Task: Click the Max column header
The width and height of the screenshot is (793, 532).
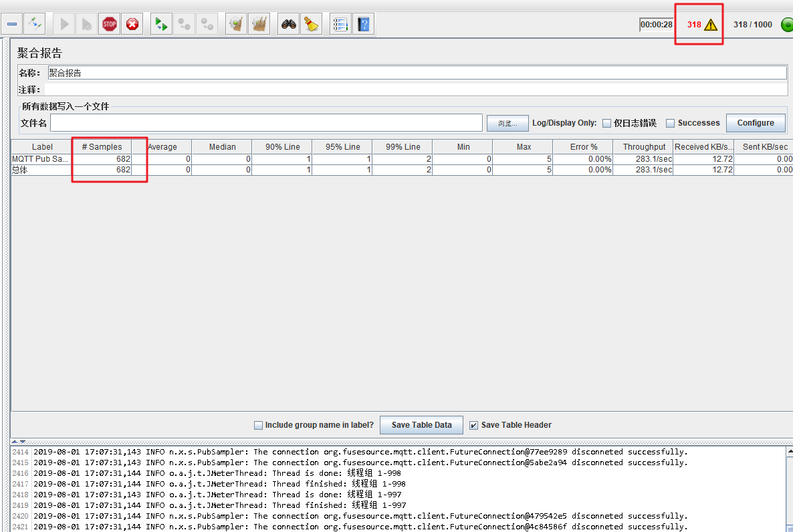Action: [524, 146]
